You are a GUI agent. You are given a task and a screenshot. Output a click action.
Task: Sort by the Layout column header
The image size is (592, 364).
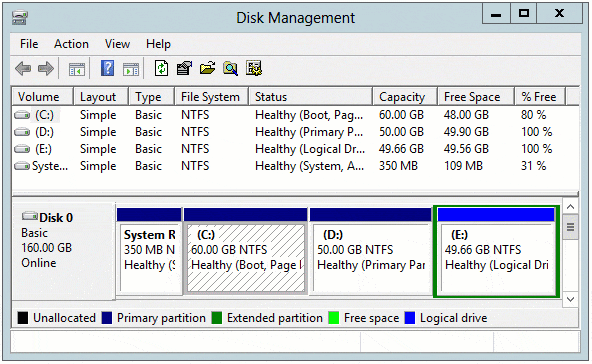click(x=101, y=97)
